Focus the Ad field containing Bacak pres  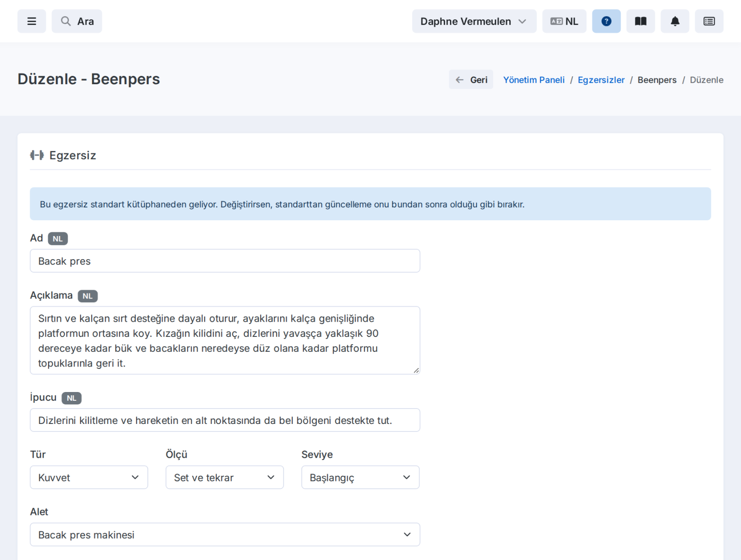(x=225, y=261)
